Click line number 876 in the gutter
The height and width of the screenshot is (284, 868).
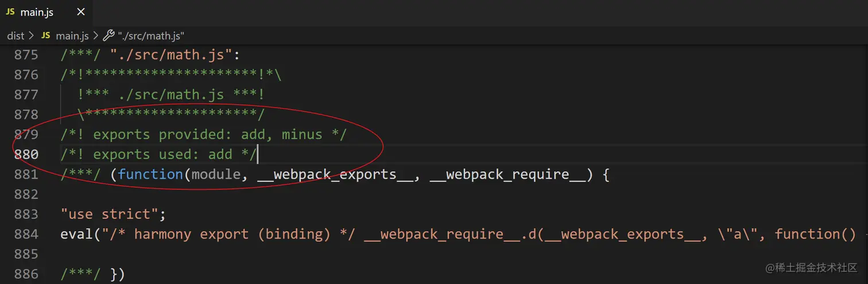26,75
